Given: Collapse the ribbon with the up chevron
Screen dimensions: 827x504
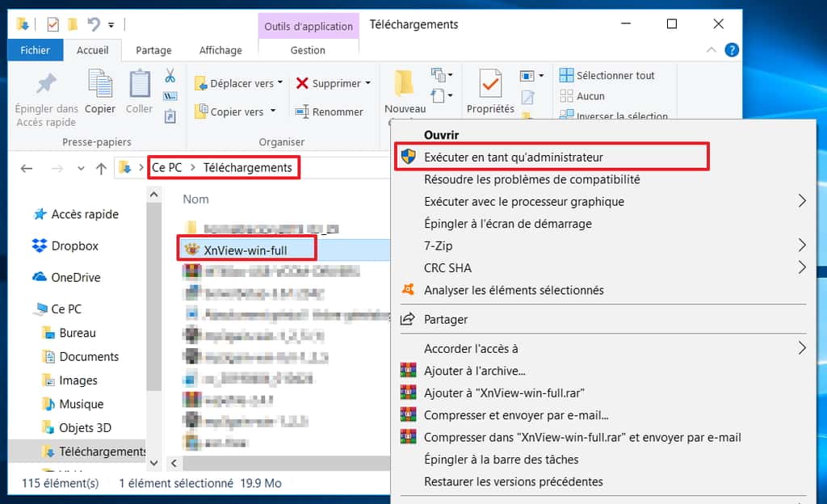Looking at the screenshot, I should [x=711, y=50].
